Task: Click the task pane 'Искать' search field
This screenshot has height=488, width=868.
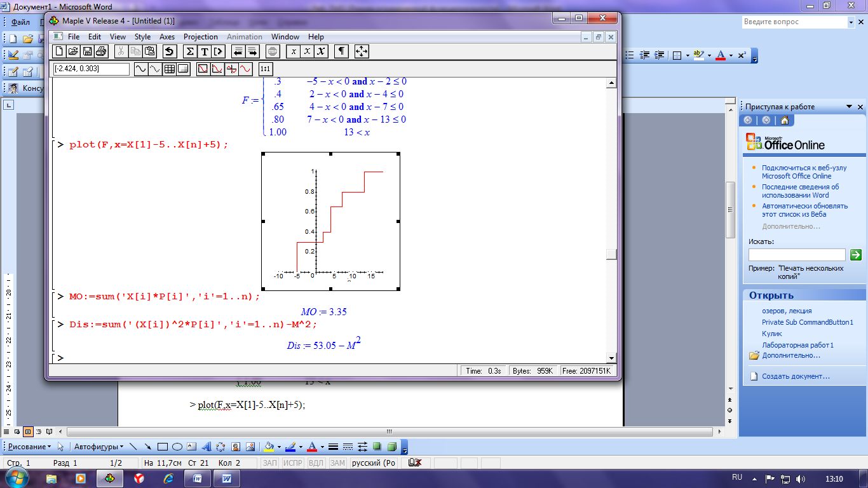Action: [x=797, y=255]
